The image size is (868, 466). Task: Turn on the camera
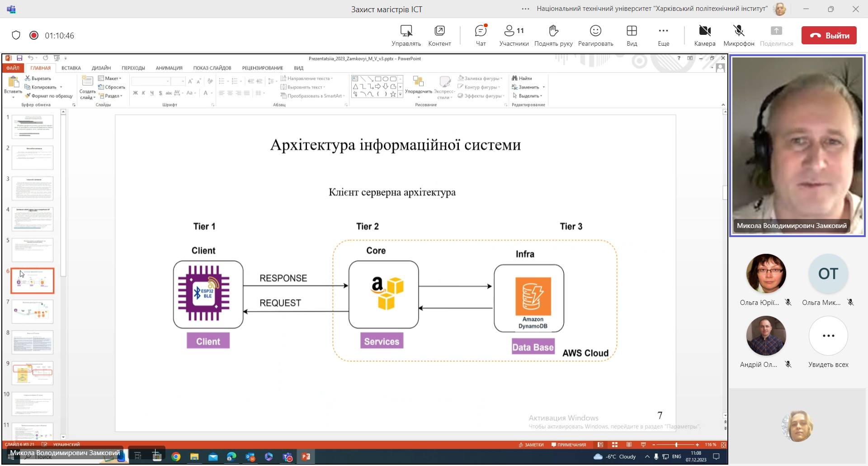pyautogui.click(x=704, y=35)
